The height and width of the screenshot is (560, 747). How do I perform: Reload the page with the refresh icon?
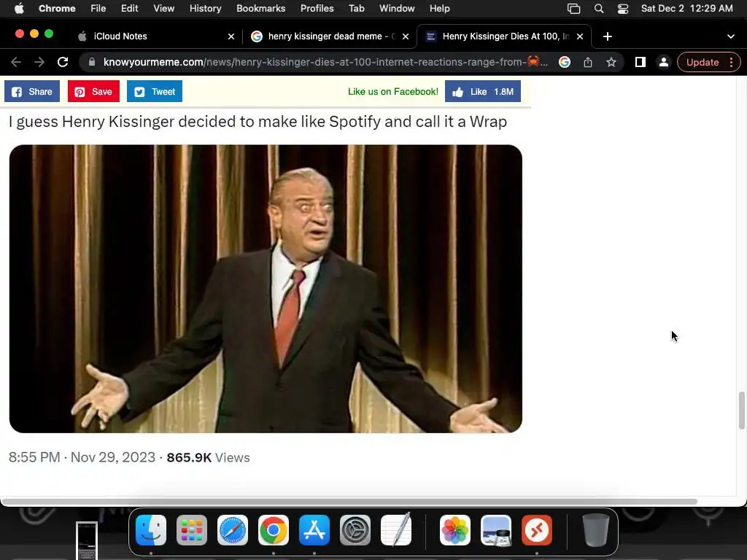tap(63, 62)
